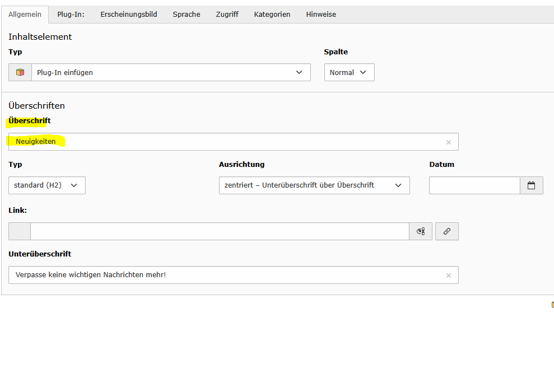This screenshot has width=554, height=392.
Task: Expand the Ausrichtung alignment dropdown
Action: [x=314, y=185]
